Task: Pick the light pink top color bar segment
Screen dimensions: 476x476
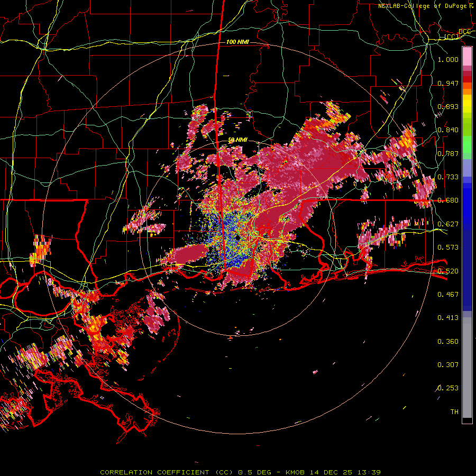Action: coord(467,56)
